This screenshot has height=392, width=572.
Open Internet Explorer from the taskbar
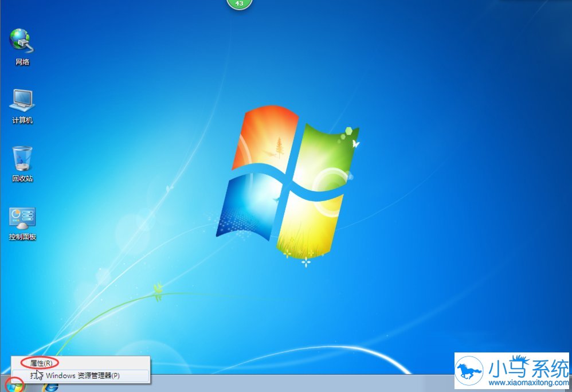click(x=50, y=386)
